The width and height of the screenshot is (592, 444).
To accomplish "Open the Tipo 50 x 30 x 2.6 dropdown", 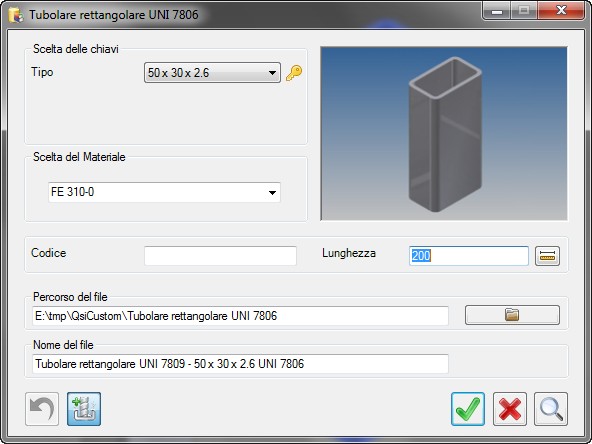I will pos(212,72).
